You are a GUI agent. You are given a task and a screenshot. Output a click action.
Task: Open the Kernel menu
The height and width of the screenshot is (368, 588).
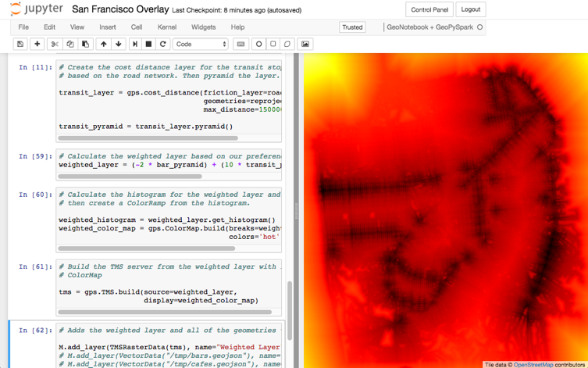click(166, 27)
